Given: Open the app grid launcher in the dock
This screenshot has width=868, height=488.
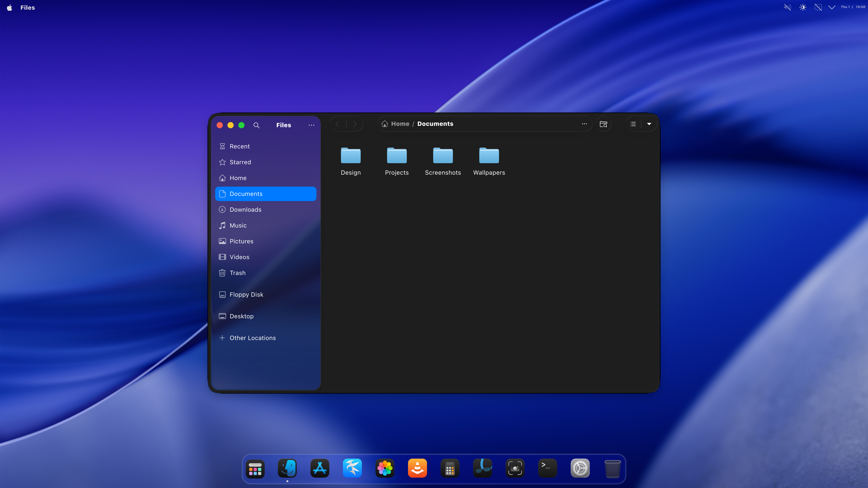Looking at the screenshot, I should tap(255, 469).
